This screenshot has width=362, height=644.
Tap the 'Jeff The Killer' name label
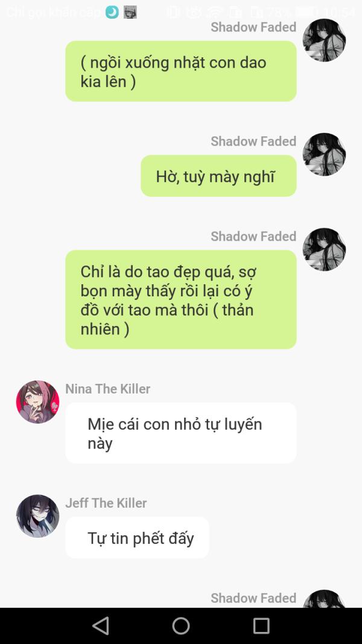click(106, 503)
